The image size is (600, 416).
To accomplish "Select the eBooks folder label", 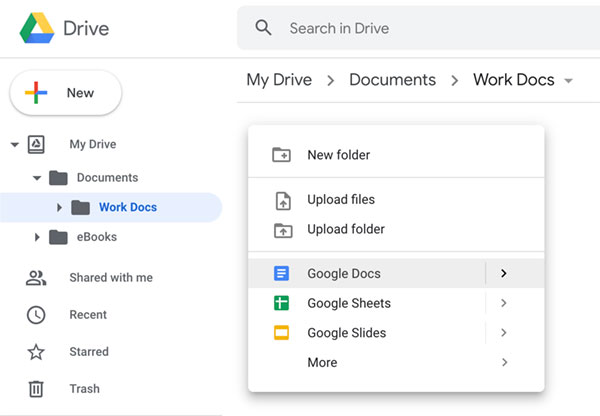I will click(x=97, y=237).
